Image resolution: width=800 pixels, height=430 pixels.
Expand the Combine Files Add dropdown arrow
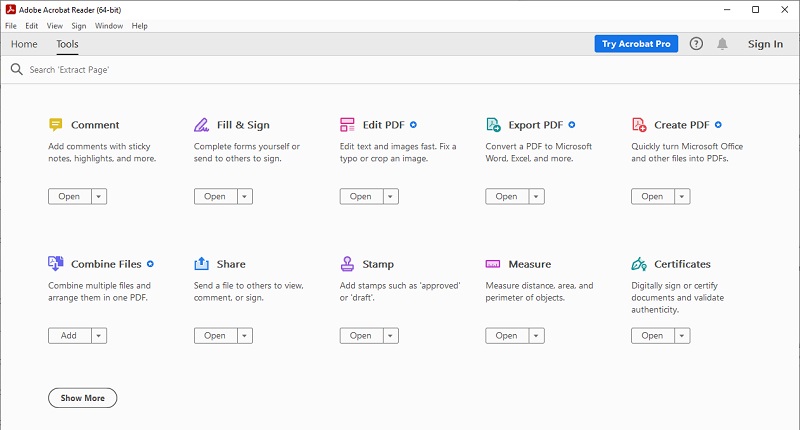(x=99, y=336)
